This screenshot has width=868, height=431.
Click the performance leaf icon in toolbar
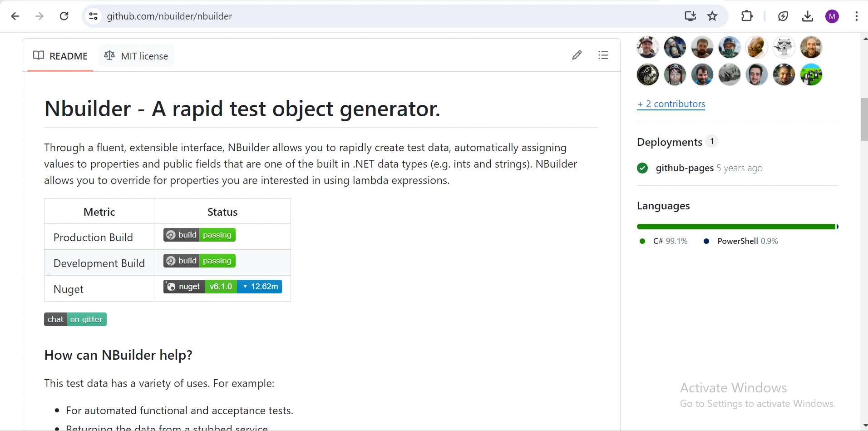tap(784, 16)
